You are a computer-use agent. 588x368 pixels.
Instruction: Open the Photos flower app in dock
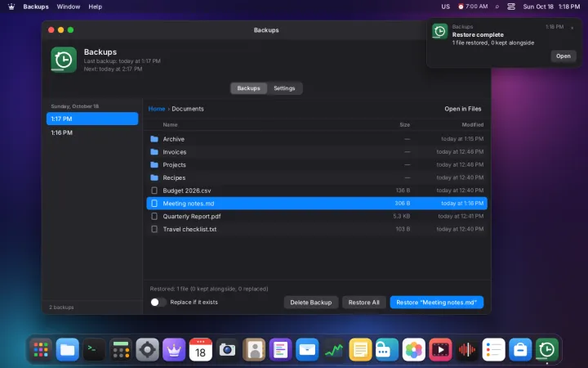pos(413,350)
